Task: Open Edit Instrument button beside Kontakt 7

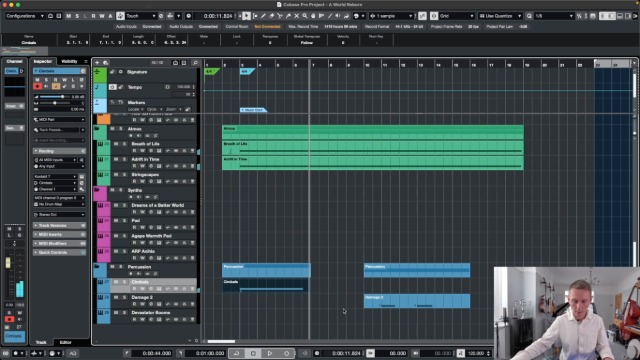Action: pos(82,176)
